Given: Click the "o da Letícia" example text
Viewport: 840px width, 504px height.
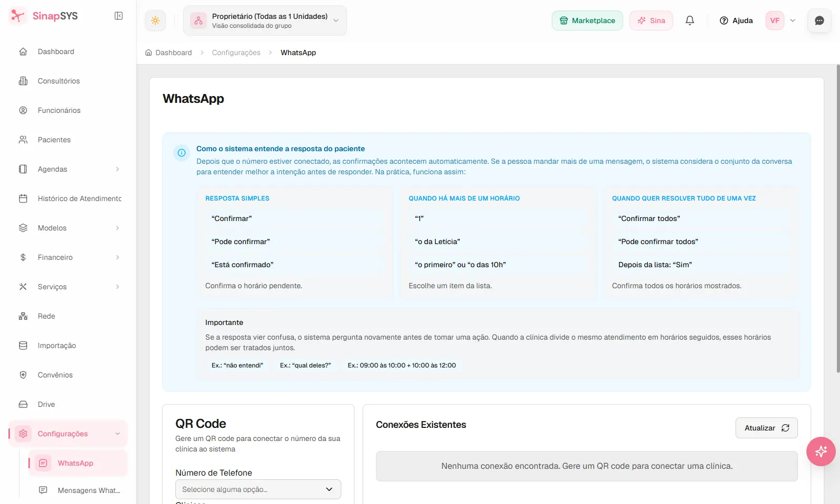Looking at the screenshot, I should coord(437,241).
